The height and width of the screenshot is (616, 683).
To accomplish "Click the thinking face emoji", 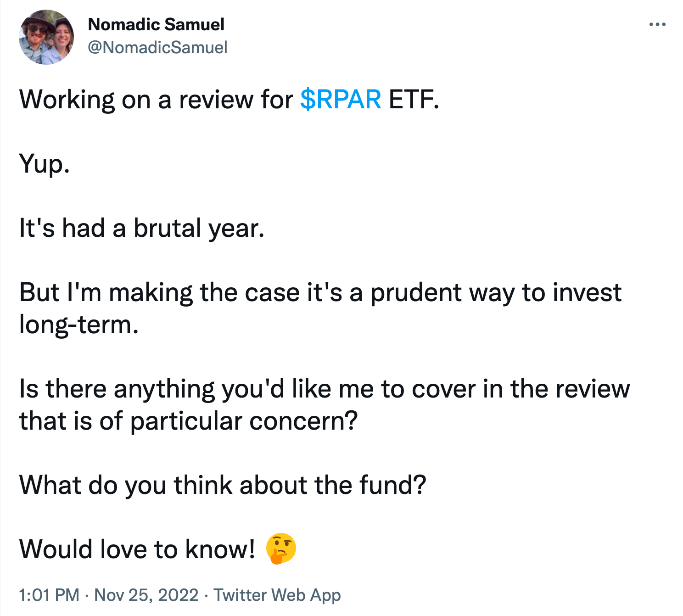I will pos(281,549).
